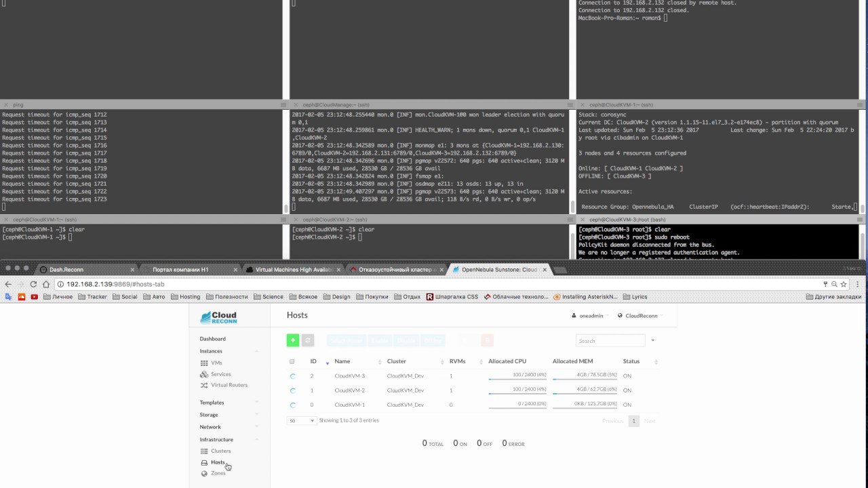Open the Hosting bookmarks folder
Image resolution: width=868 pixels, height=488 pixels.
tap(185, 296)
